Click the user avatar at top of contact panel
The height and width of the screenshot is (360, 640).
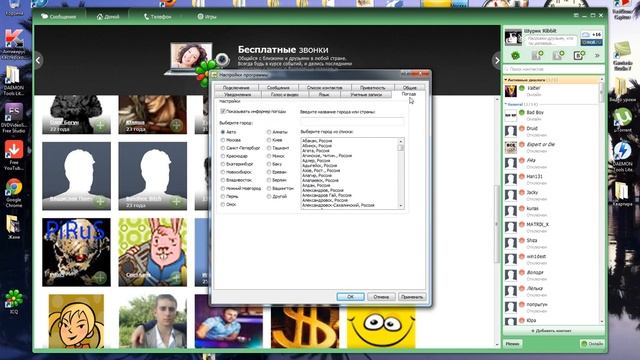[x=513, y=37]
